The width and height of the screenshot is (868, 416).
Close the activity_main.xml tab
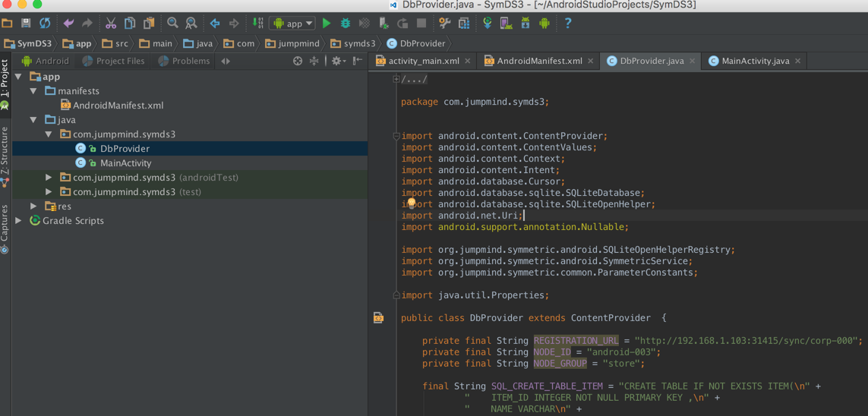(468, 61)
